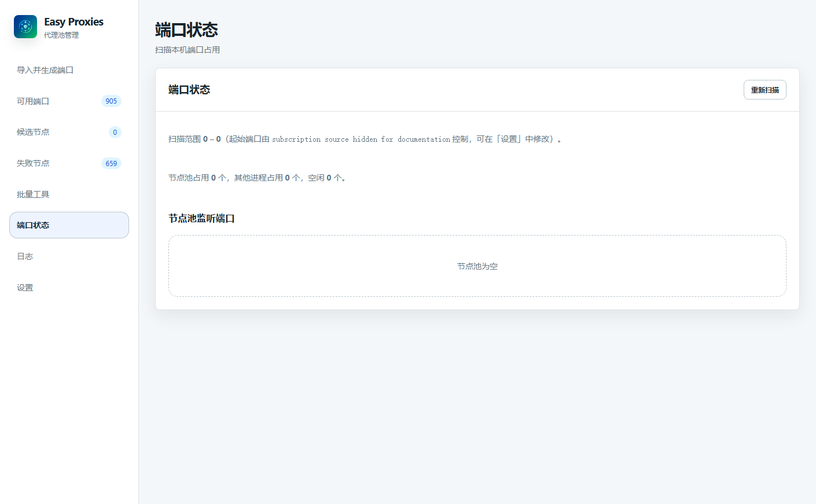
Task: Click the 节点池占用 summary line
Action: [258, 178]
